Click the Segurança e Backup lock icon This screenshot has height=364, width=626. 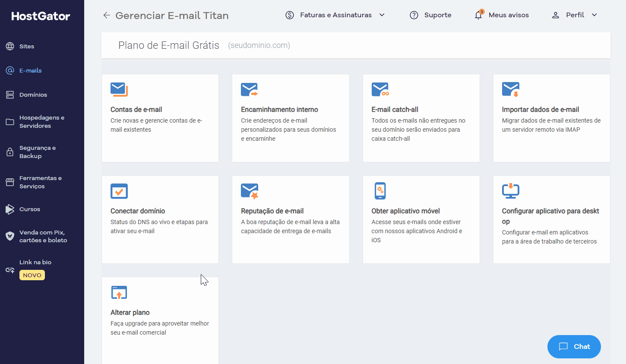(x=10, y=152)
